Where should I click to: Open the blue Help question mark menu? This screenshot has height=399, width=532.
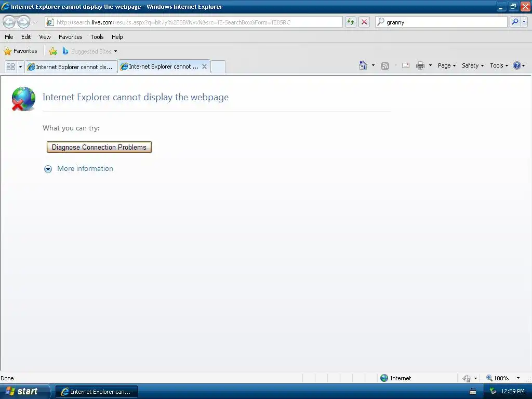coord(519,65)
